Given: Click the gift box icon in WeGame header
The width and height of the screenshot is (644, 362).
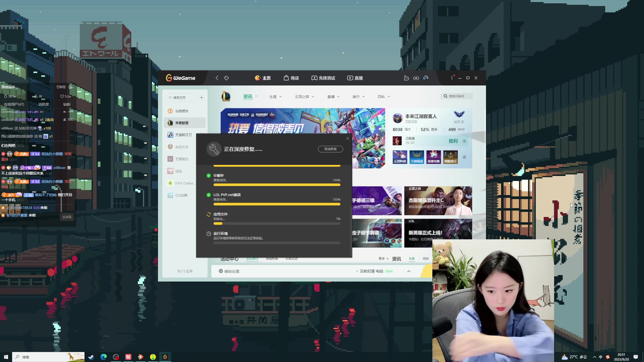Looking at the screenshot, I should click(406, 78).
